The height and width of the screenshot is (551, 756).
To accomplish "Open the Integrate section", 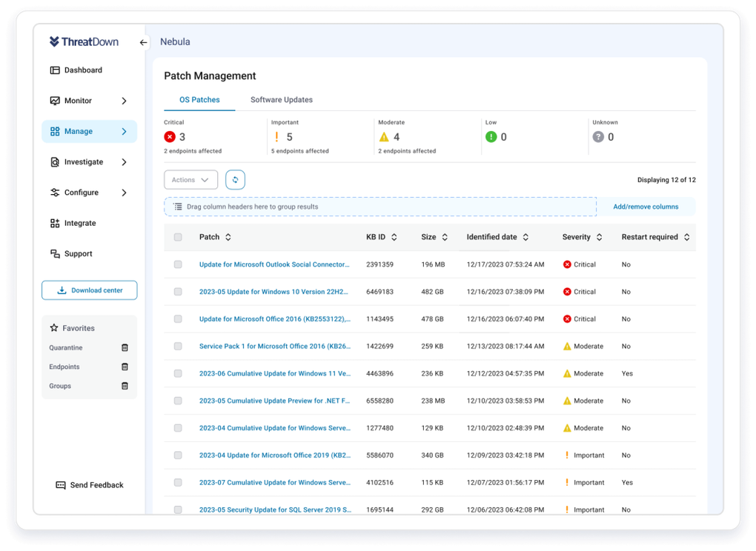I will 79,223.
